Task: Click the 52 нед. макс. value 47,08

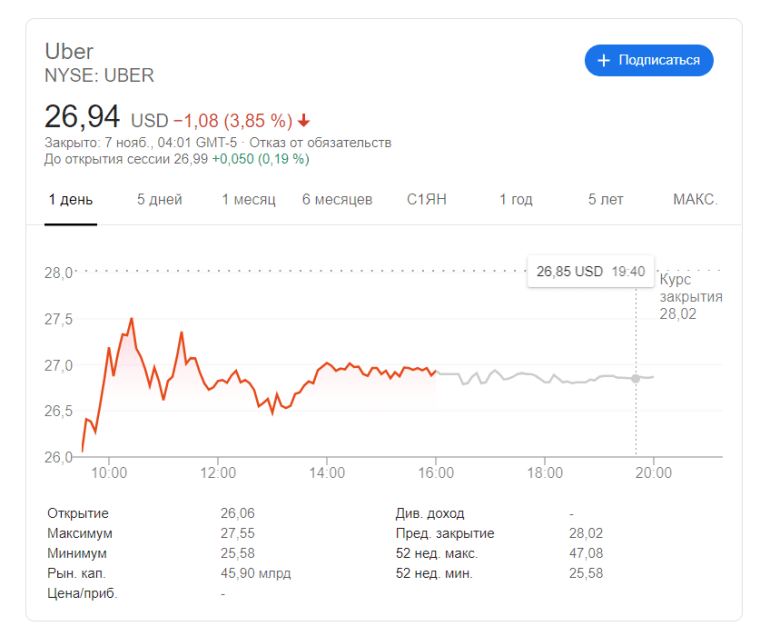Action: pyautogui.click(x=586, y=554)
